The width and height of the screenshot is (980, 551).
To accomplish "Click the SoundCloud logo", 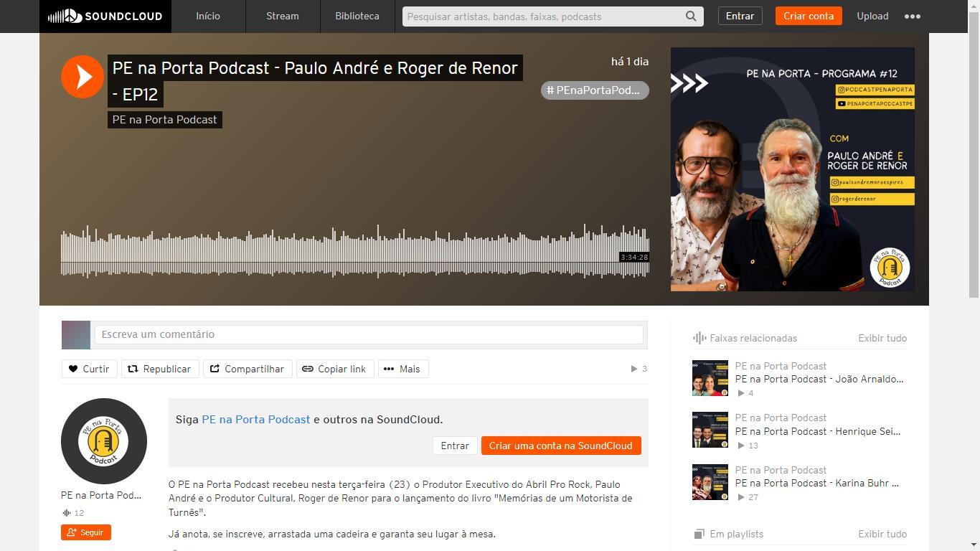I will tap(105, 16).
